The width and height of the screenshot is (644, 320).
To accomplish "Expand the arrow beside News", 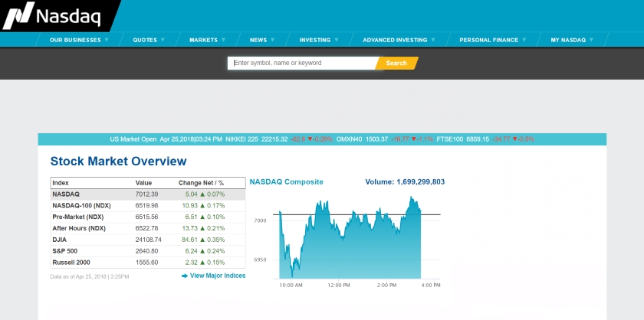I will [272, 40].
